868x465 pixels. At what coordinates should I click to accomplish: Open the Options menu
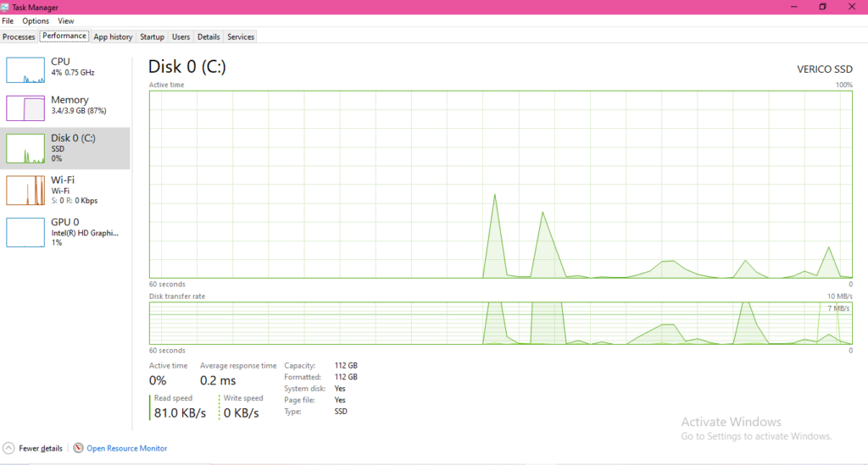coord(36,21)
